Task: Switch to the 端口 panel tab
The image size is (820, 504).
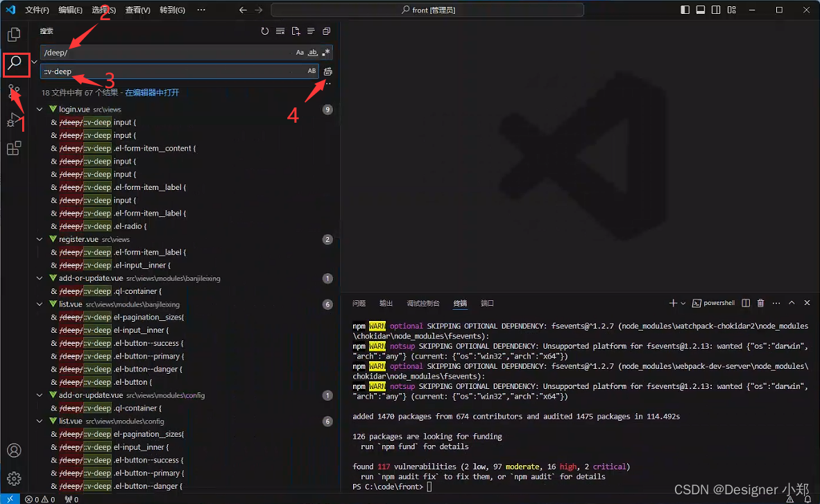Action: coord(487,303)
